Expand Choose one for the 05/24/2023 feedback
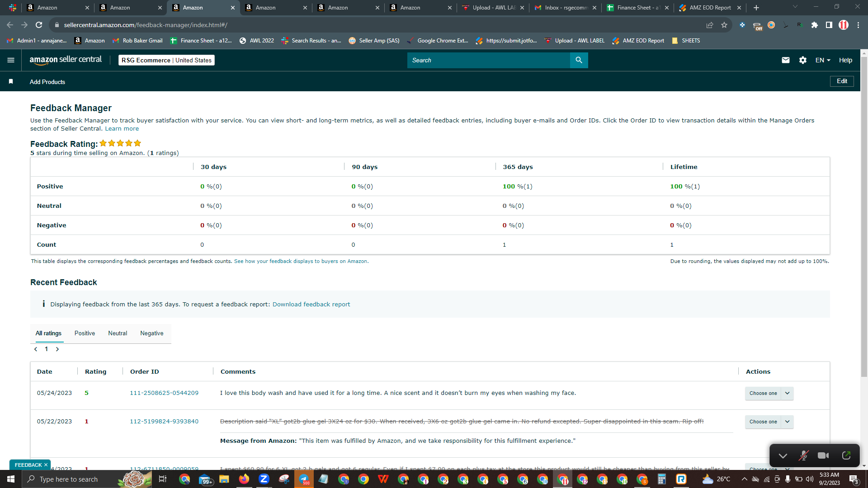Viewport: 868px width, 488px height. 769,393
